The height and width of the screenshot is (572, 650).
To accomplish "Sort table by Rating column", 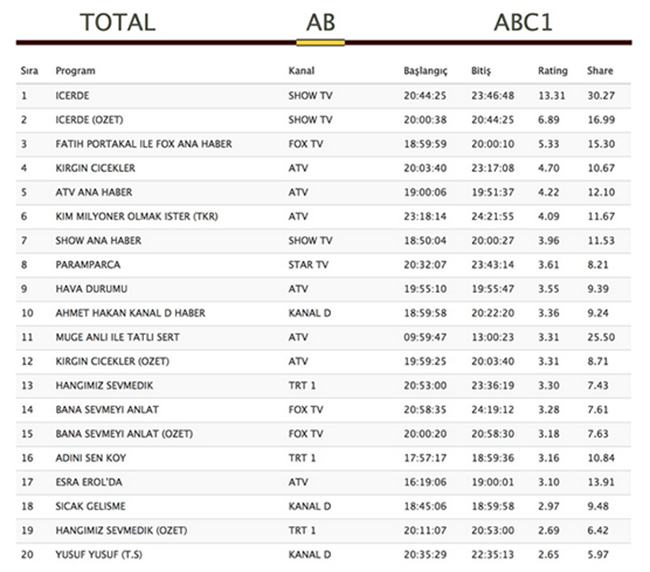I will pos(553,71).
